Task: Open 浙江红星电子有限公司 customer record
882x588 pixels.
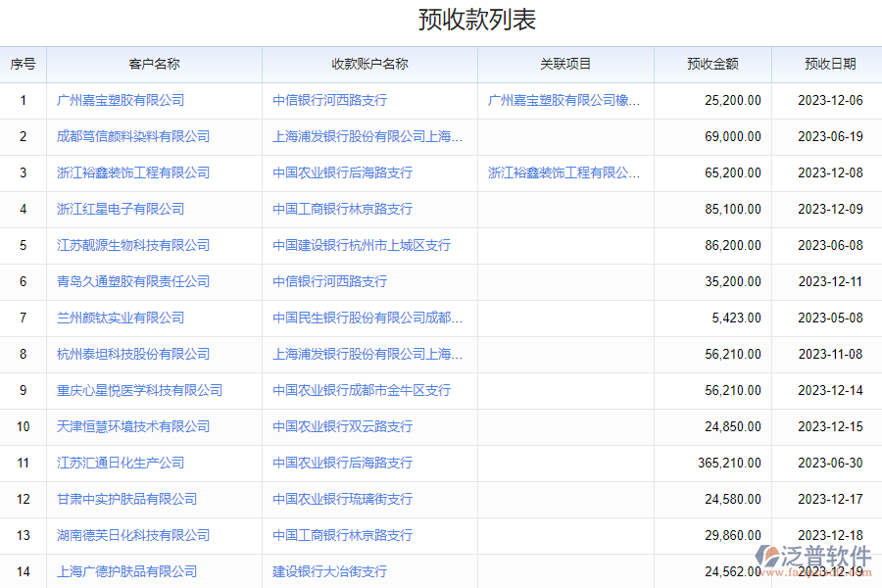Action: 121,209
